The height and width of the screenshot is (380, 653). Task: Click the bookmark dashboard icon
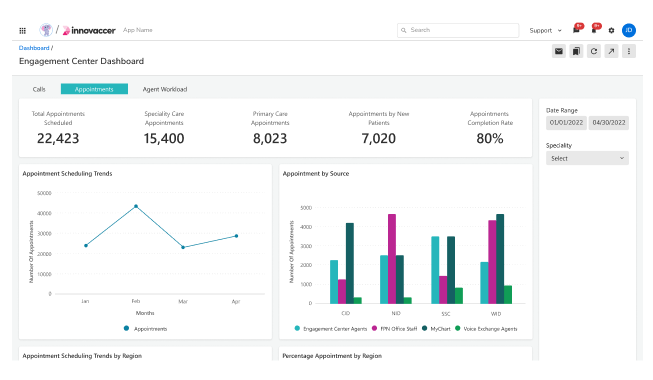[576, 51]
